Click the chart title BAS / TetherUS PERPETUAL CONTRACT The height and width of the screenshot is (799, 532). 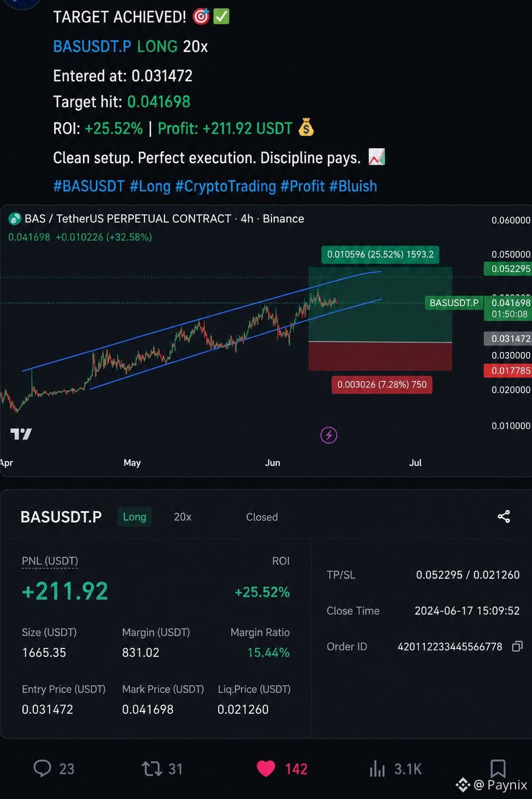click(128, 218)
